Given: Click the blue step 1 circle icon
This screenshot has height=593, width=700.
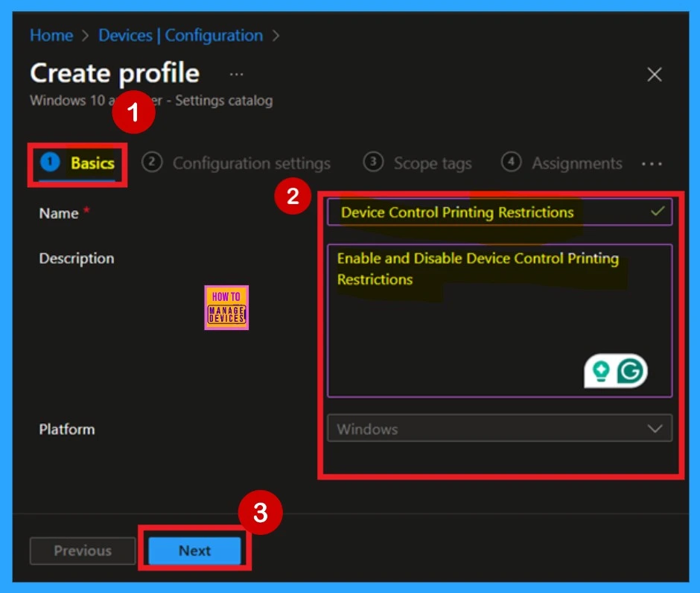Looking at the screenshot, I should (x=50, y=162).
